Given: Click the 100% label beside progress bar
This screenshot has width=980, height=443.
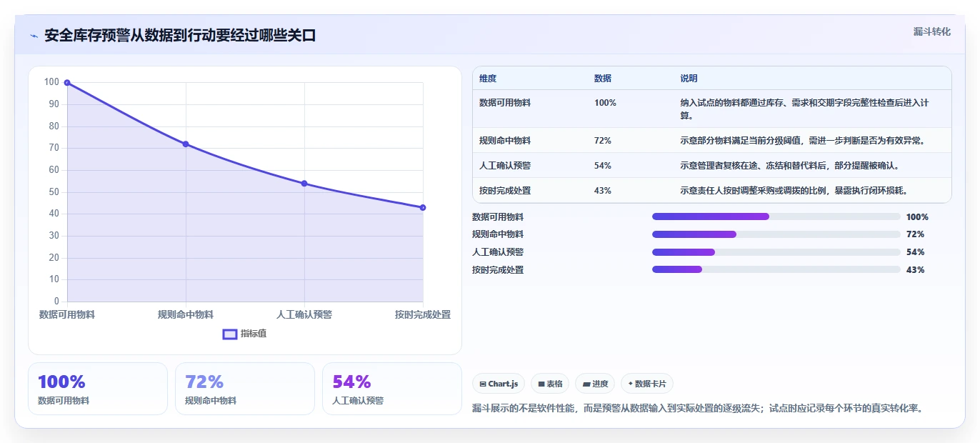Looking at the screenshot, I should 917,217.
